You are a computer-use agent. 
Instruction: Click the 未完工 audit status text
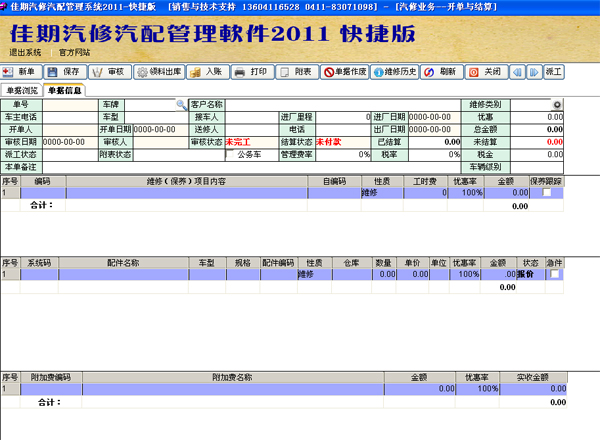click(x=238, y=142)
